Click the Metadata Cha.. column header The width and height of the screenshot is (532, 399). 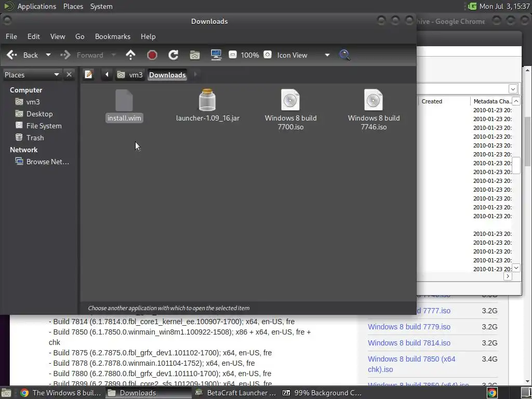493,101
